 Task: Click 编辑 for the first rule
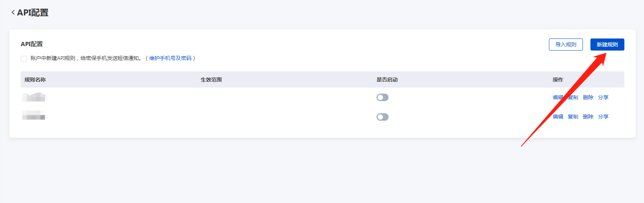point(558,97)
